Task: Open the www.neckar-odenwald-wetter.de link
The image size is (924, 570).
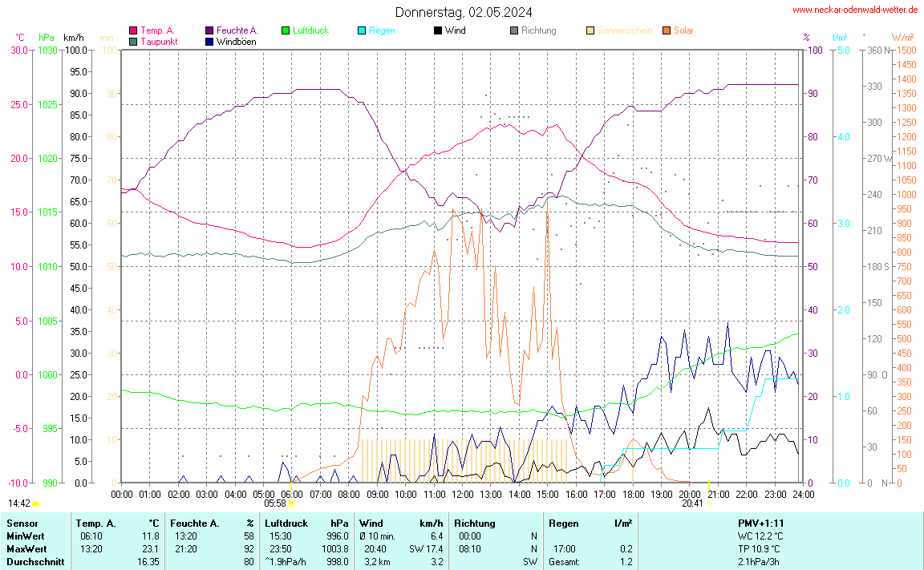Action: [854, 10]
